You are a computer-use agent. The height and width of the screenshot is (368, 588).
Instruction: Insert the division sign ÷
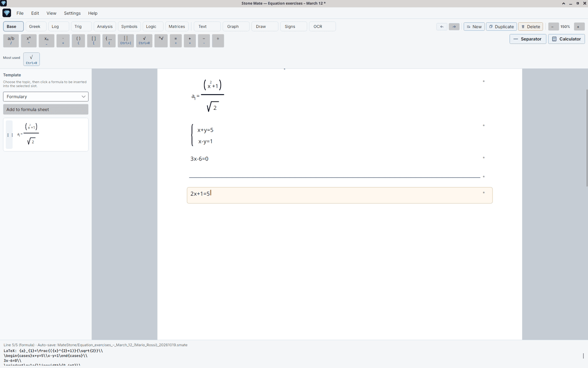coord(218,40)
